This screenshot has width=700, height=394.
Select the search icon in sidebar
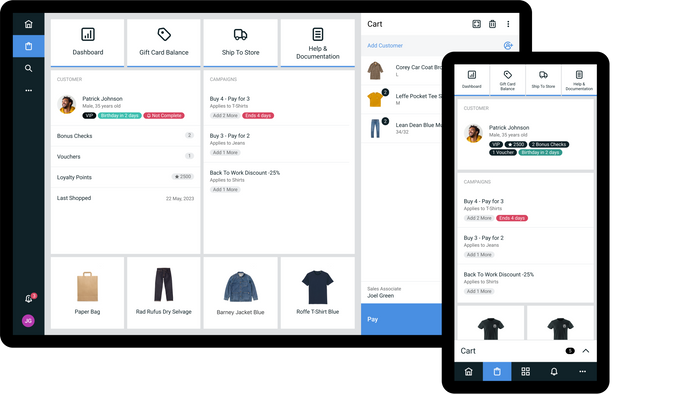[29, 68]
